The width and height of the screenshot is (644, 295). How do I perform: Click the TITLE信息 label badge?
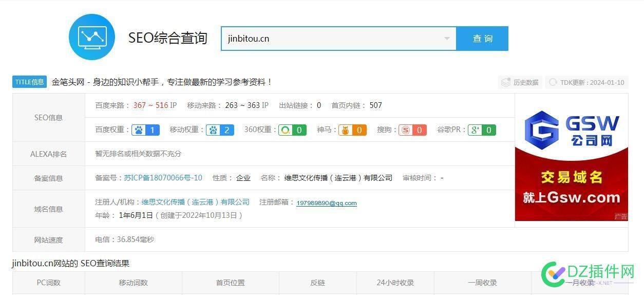coord(30,82)
